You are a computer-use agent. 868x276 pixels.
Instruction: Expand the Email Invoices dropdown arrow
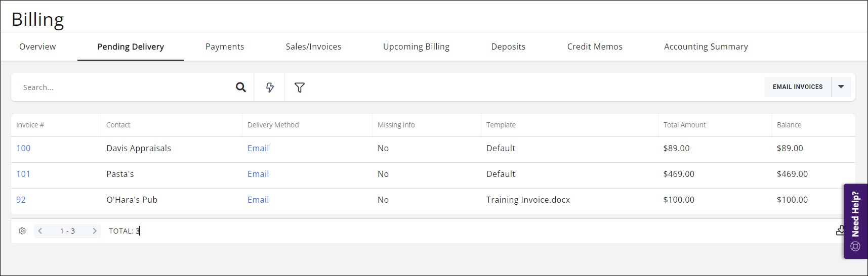(x=841, y=87)
